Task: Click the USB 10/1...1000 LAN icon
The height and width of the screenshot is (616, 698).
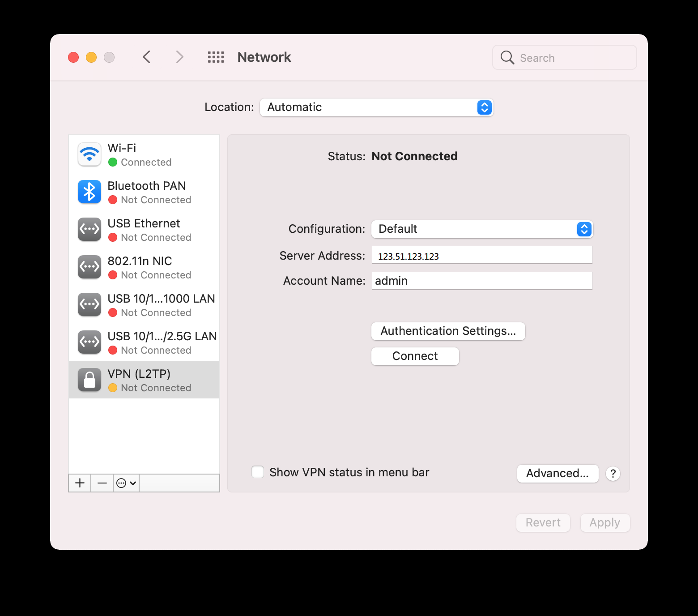Action: click(89, 305)
